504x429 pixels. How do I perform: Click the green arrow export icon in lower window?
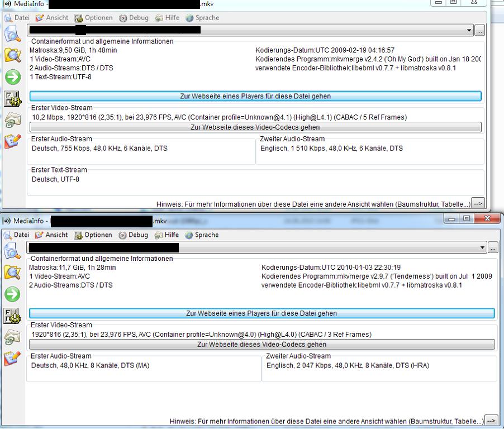pos(12,294)
